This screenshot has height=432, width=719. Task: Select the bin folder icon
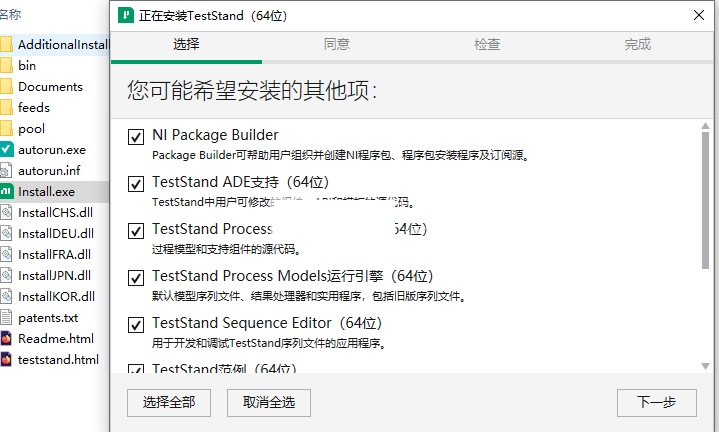pos(6,66)
